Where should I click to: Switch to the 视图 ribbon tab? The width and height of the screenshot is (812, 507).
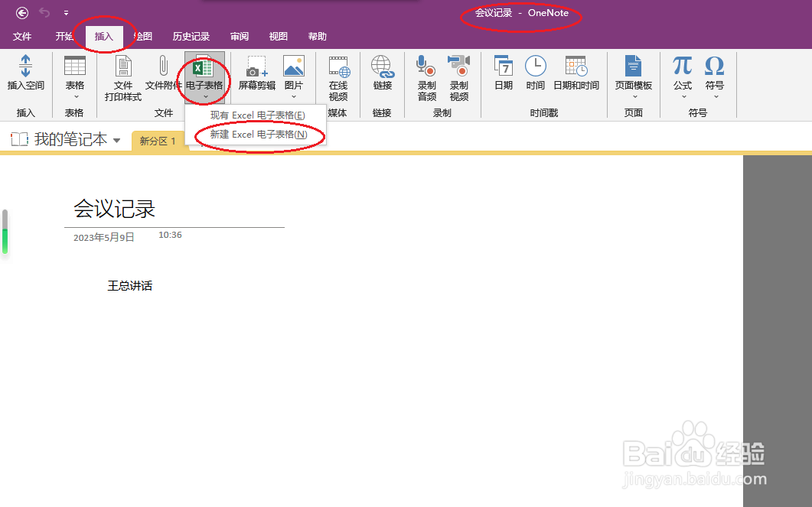point(278,36)
